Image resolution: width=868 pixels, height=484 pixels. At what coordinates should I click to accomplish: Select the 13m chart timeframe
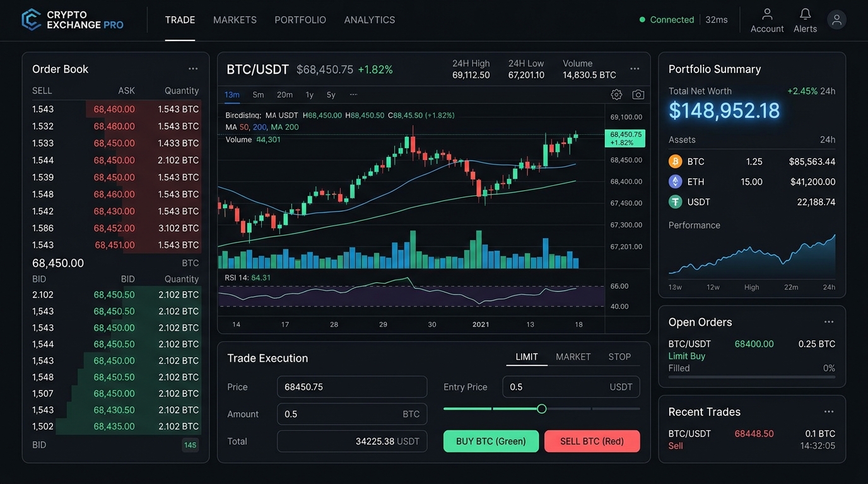(x=232, y=95)
